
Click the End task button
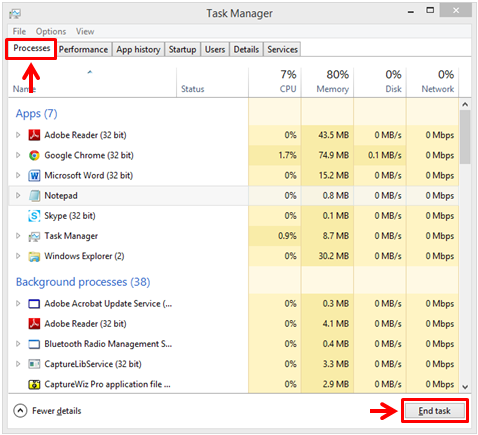point(435,411)
